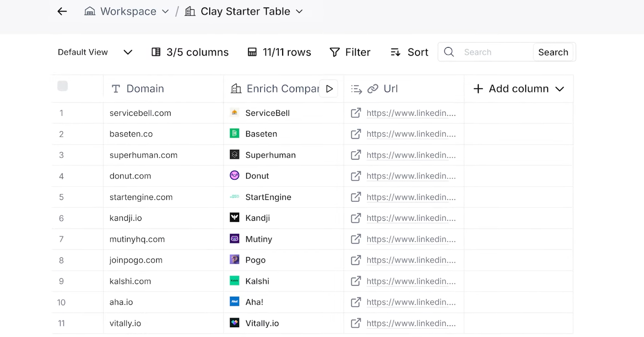Image resolution: width=644 pixels, height=337 pixels.
Task: Select the kandji.io domain cell
Action: 163,218
